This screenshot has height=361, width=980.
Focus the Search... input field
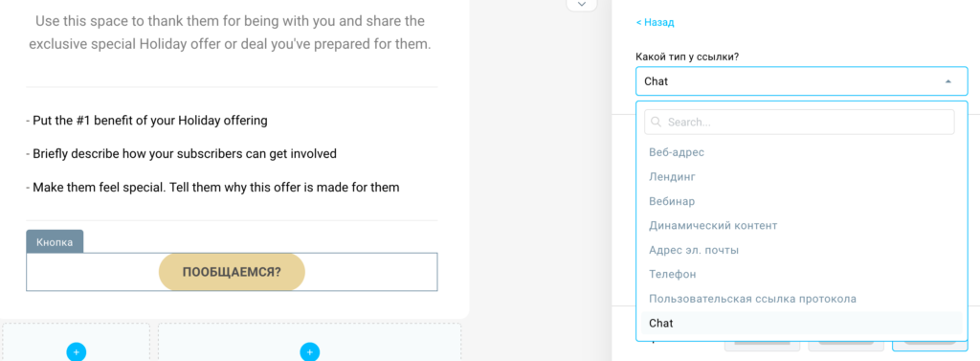tap(799, 122)
